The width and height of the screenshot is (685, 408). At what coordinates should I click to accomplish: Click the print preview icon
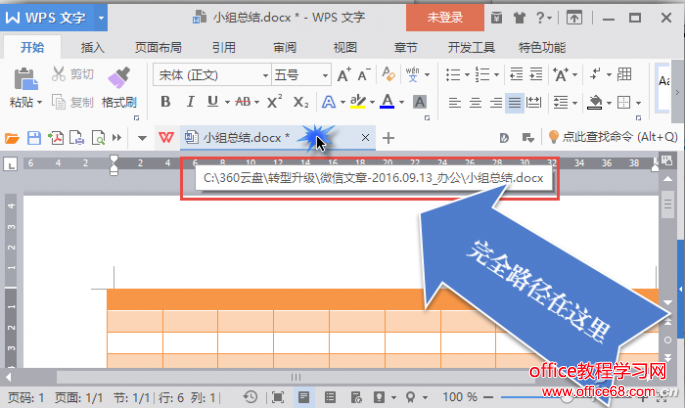click(98, 138)
